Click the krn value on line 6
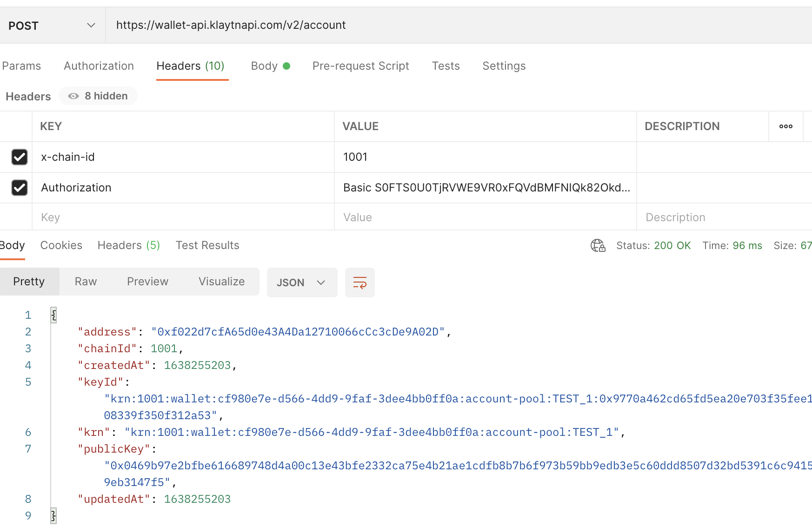The height and width of the screenshot is (526, 812). (372, 432)
